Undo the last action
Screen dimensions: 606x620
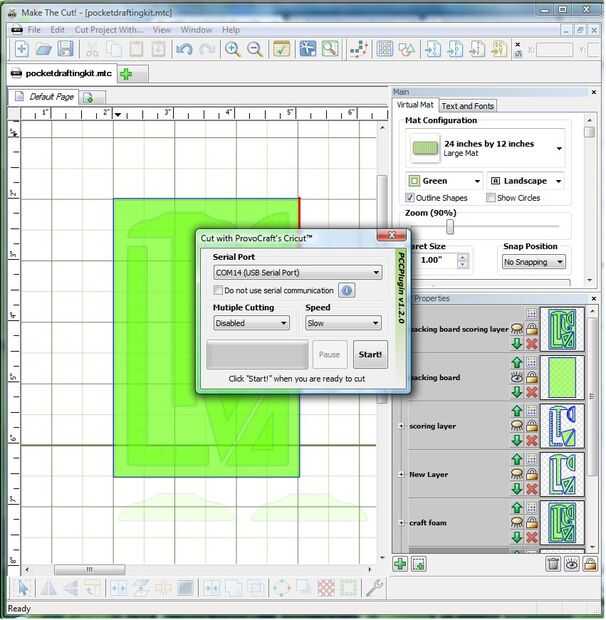coord(185,49)
